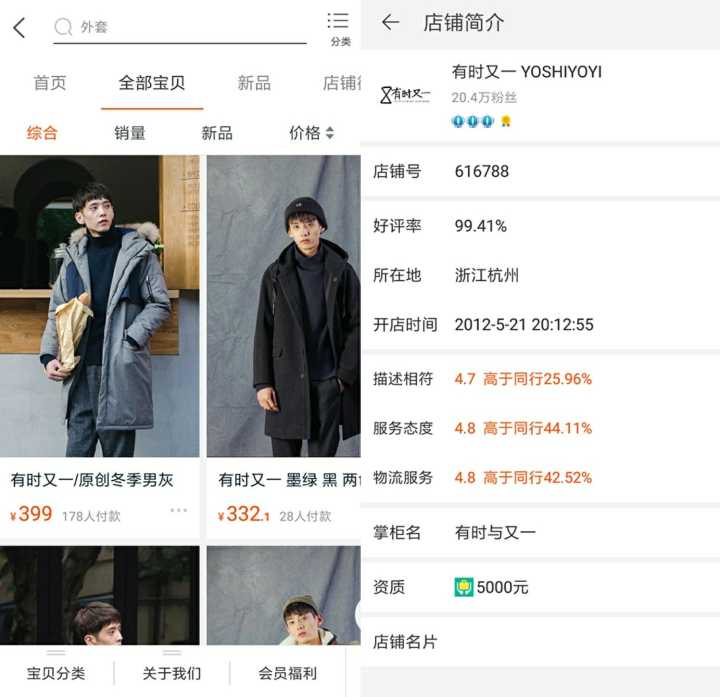Switch to the 全部宝贝 tab
720x697 pixels.
[x=152, y=83]
